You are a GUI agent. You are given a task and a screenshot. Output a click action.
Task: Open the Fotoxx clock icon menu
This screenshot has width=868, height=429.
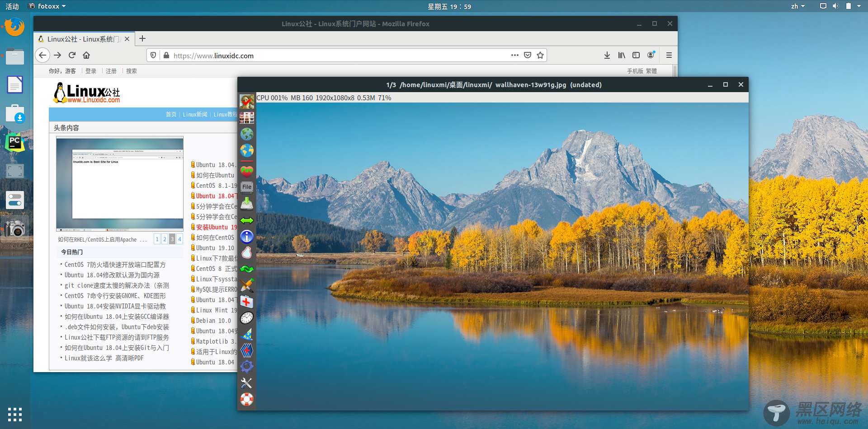[x=247, y=318]
